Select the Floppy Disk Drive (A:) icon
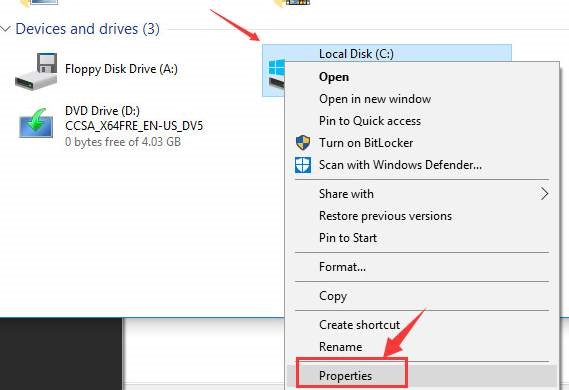The width and height of the screenshot is (569, 390). (36, 71)
